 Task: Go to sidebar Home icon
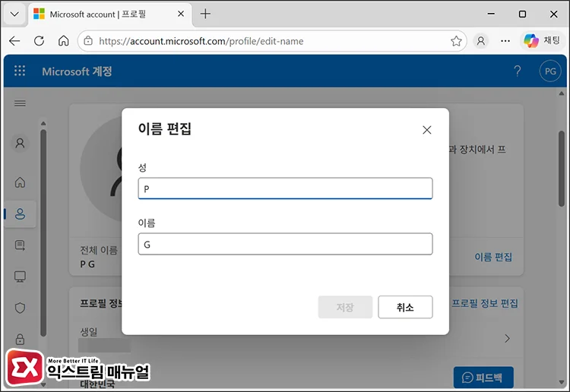[x=20, y=182]
